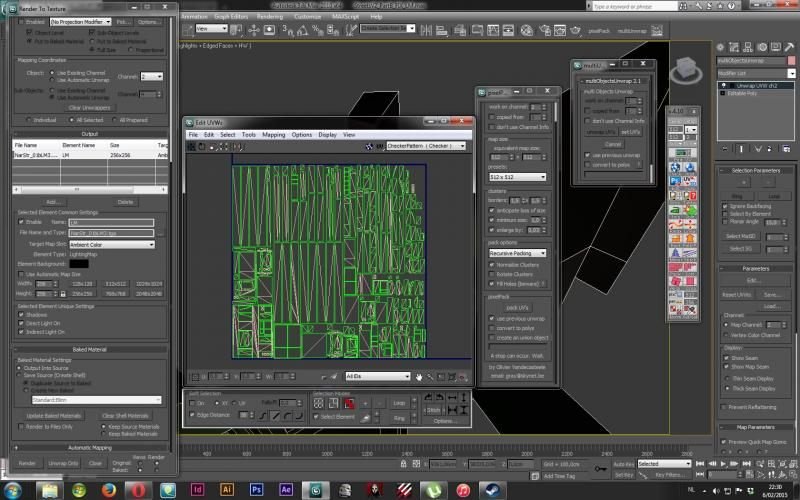Toggle the Select Element checkbox

click(316, 417)
